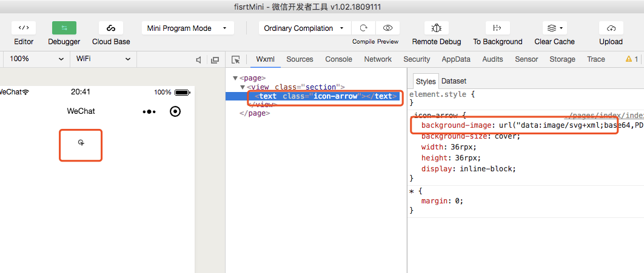Switch to the Security tab

417,59
